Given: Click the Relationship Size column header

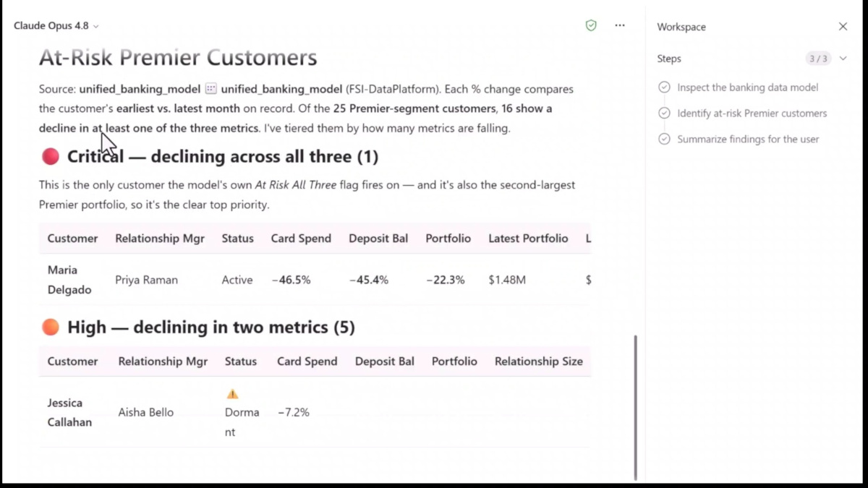Looking at the screenshot, I should (538, 361).
